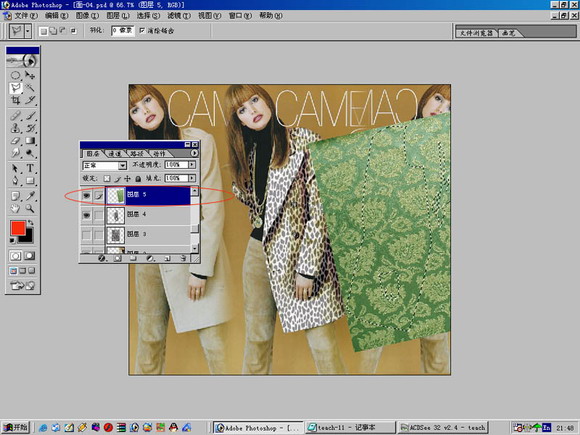Open the Edit menu

(x=56, y=16)
